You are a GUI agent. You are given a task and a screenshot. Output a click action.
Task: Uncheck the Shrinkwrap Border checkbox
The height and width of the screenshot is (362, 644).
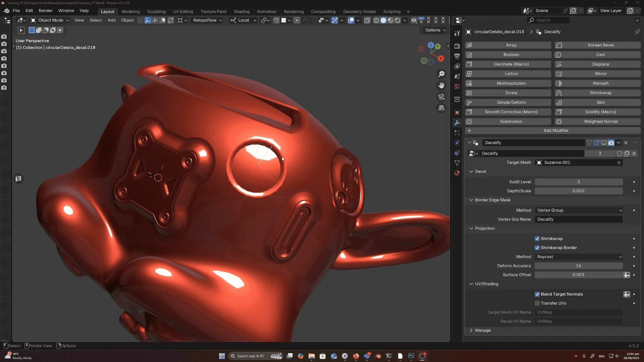tap(537, 248)
